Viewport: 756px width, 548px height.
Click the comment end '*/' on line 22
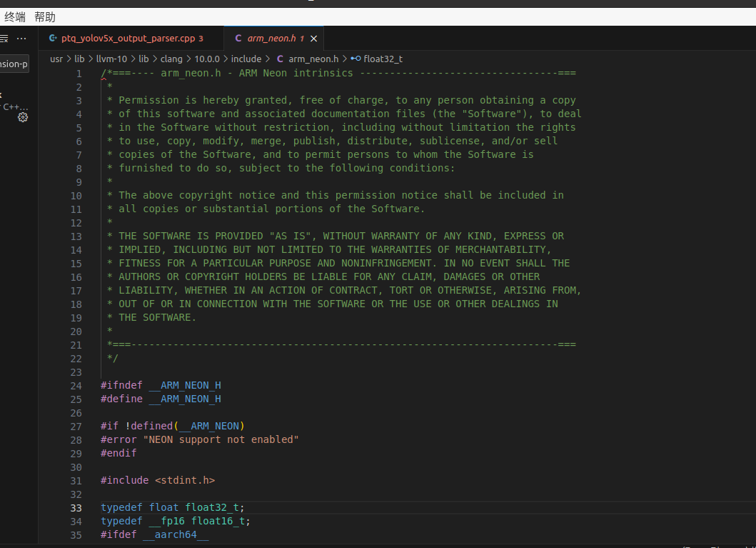pyautogui.click(x=112, y=358)
